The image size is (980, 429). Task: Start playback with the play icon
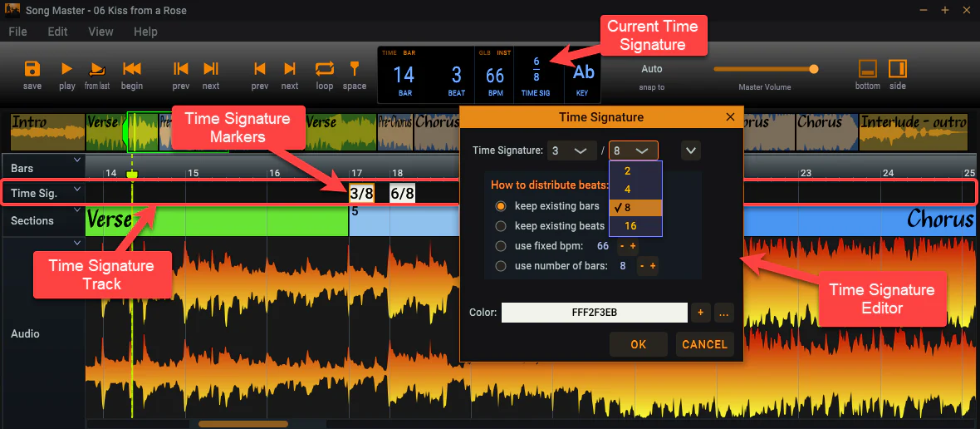(67, 69)
